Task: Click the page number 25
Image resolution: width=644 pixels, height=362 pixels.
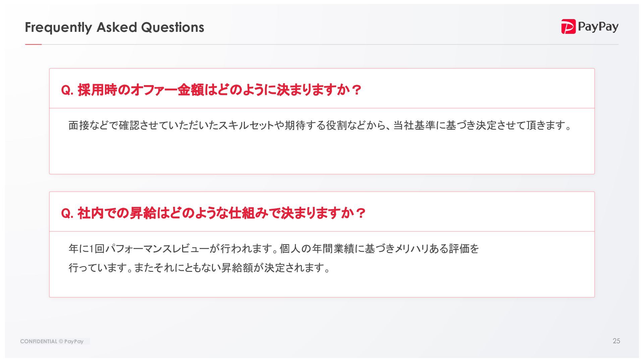Action: coord(616,341)
